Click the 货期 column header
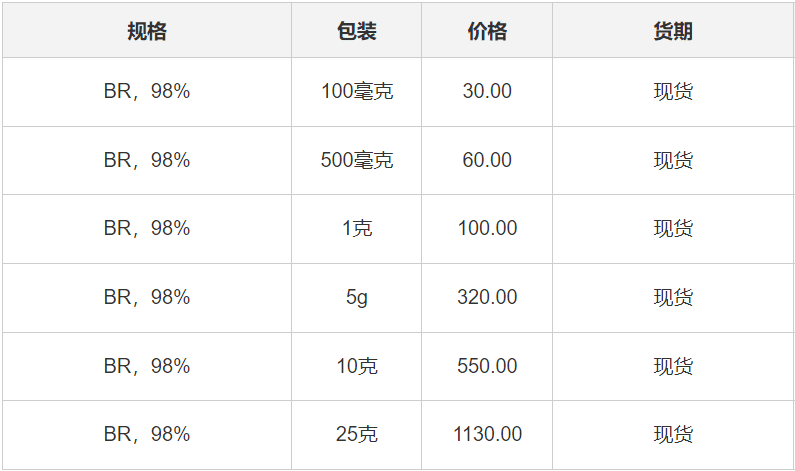This screenshot has width=795, height=471. [673, 31]
